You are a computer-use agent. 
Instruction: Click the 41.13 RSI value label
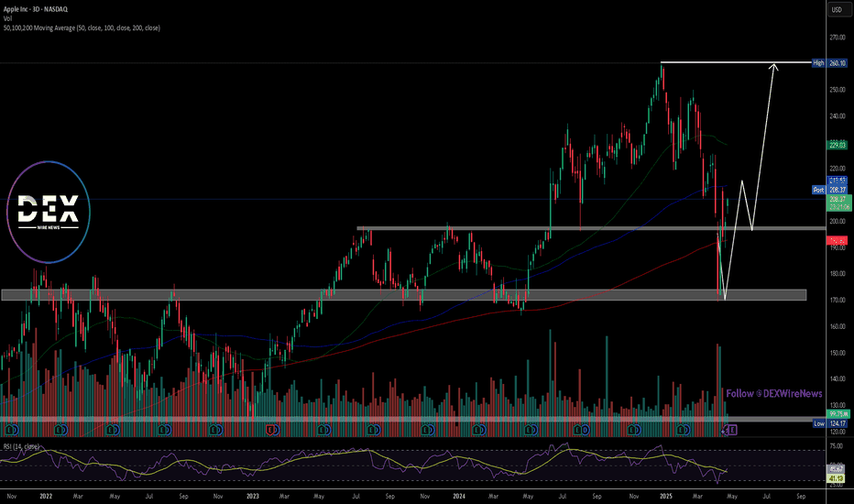tap(836, 478)
